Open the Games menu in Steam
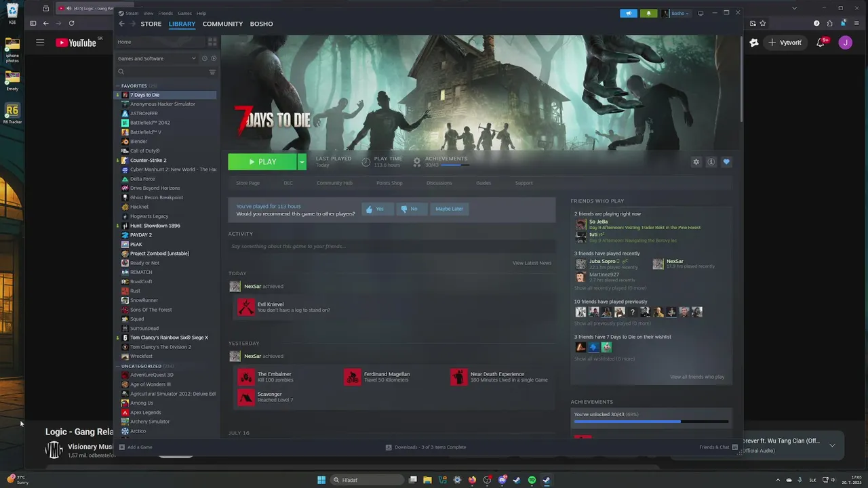 coord(184,13)
